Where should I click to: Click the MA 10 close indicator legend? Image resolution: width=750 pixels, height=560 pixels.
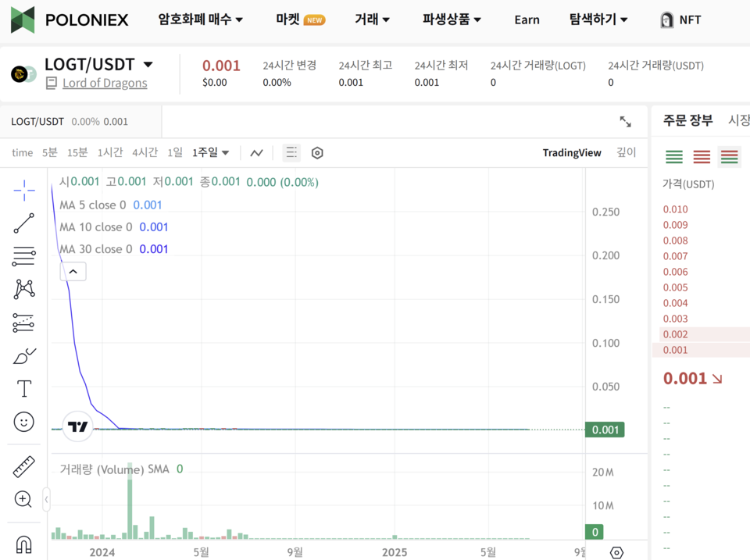[x=113, y=227]
